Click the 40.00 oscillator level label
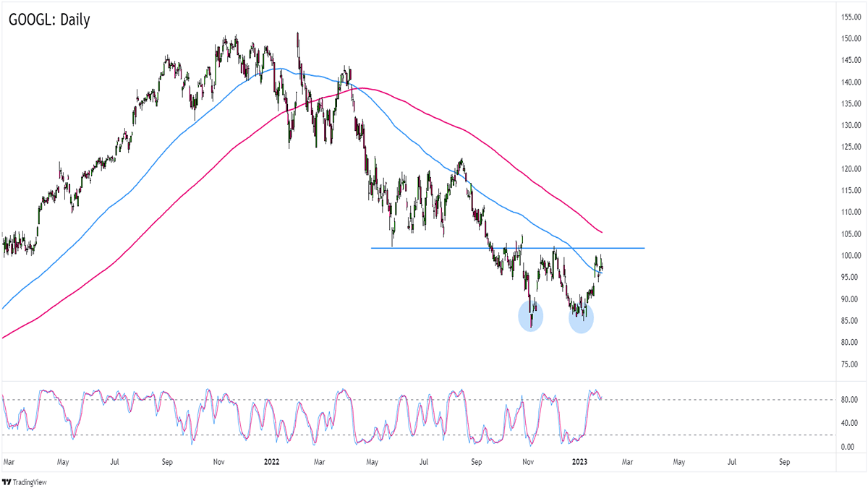 pos(848,423)
